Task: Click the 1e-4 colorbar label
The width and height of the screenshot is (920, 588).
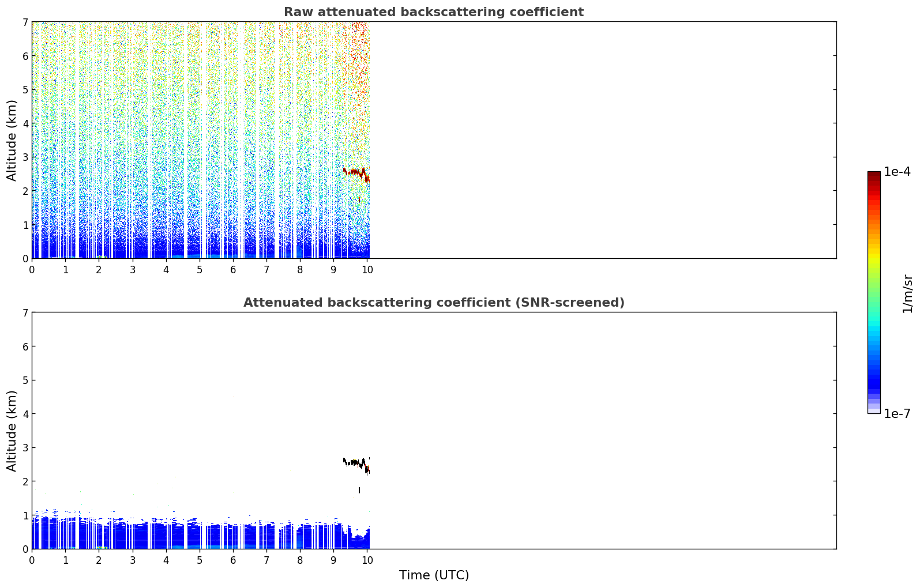Action: [x=897, y=172]
